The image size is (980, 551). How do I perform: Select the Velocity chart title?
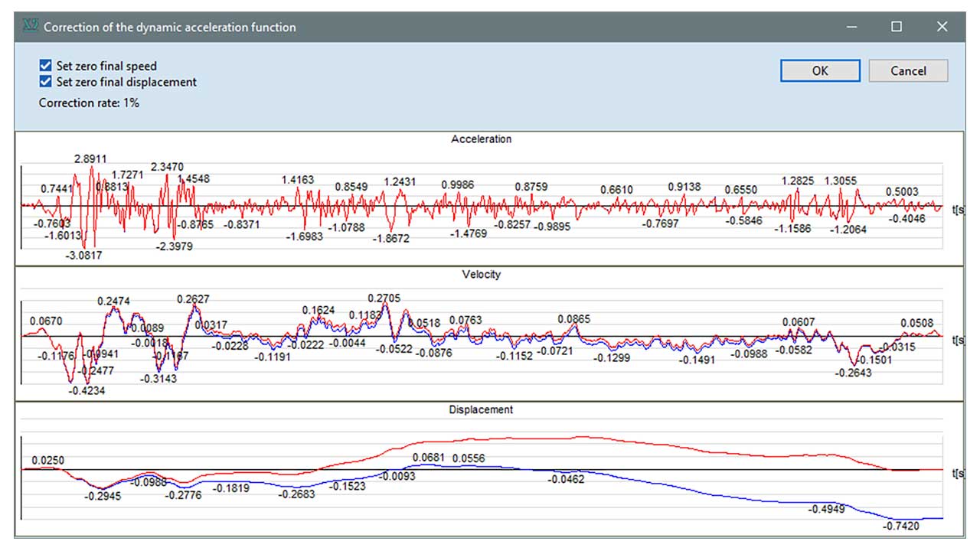pos(480,275)
